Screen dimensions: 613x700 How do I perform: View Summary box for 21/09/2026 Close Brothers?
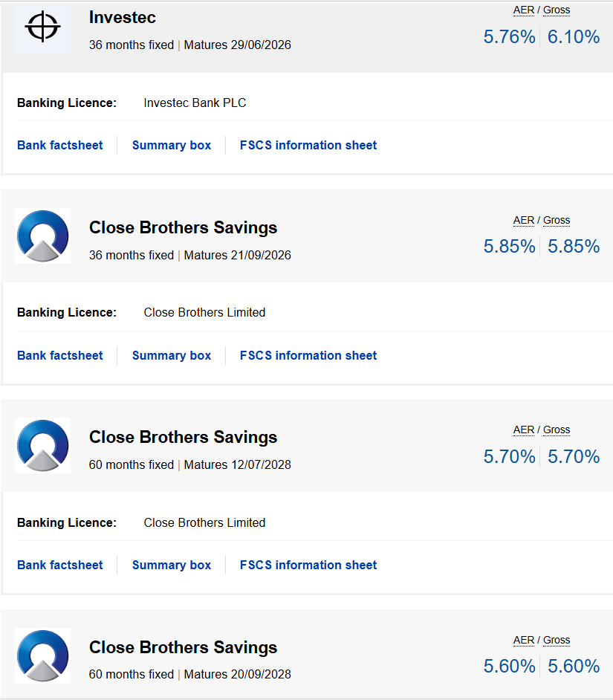click(x=172, y=355)
